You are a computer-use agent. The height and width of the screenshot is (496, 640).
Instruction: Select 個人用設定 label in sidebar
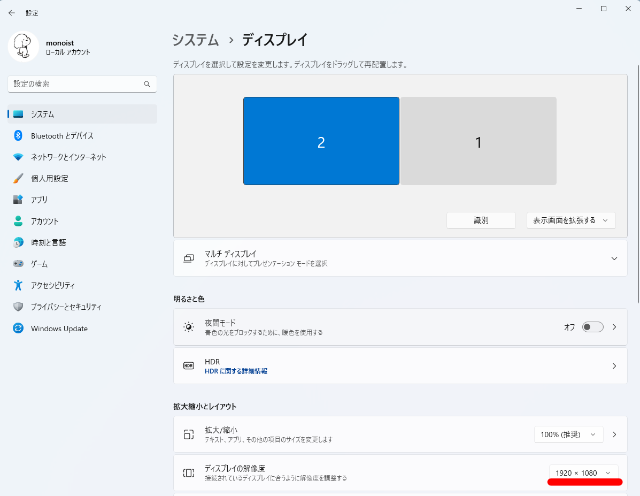click(49, 178)
